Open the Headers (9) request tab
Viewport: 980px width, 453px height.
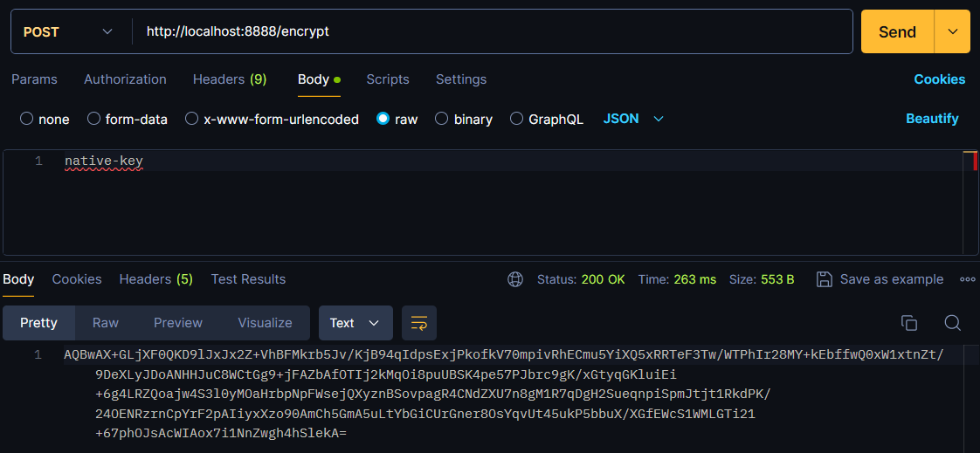pos(230,79)
